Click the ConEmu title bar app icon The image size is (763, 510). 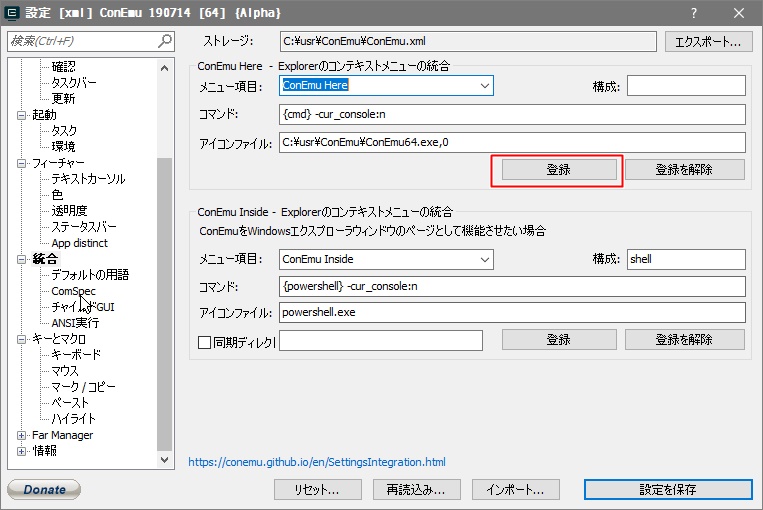(11, 13)
